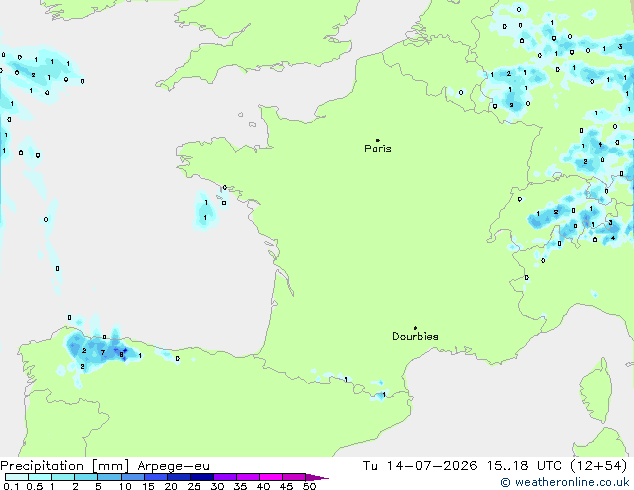Select the black dot marker above Paris
634x490 pixels.
[x=378, y=140]
